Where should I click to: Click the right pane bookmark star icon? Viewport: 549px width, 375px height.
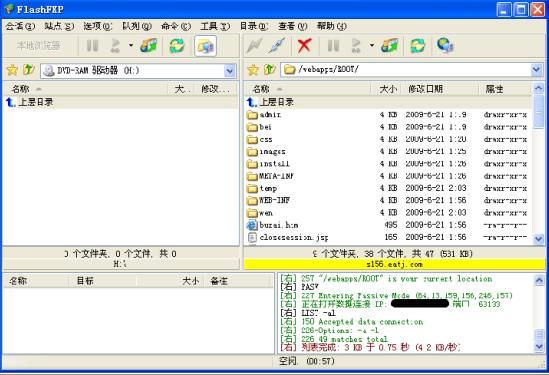coord(253,70)
